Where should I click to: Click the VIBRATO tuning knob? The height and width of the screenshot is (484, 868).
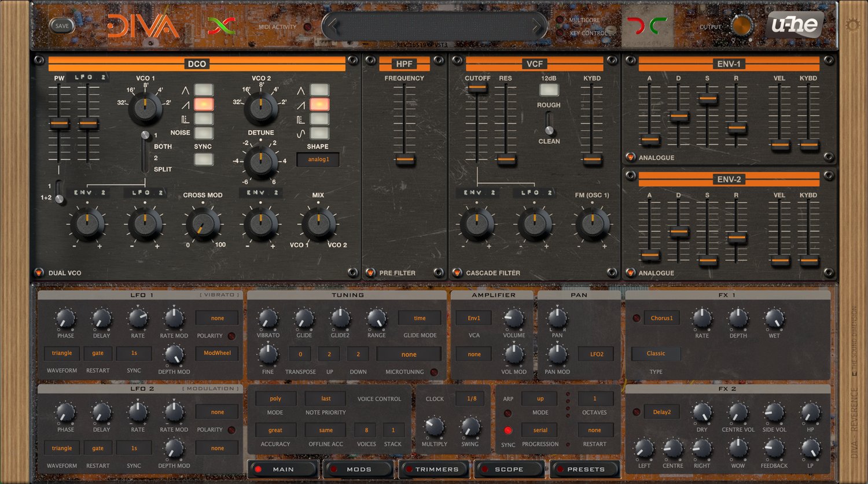(267, 317)
